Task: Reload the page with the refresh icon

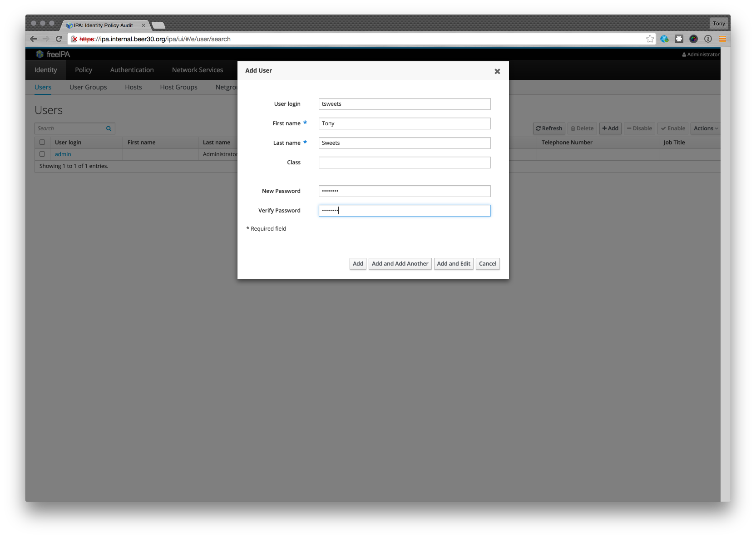Action: tap(59, 39)
